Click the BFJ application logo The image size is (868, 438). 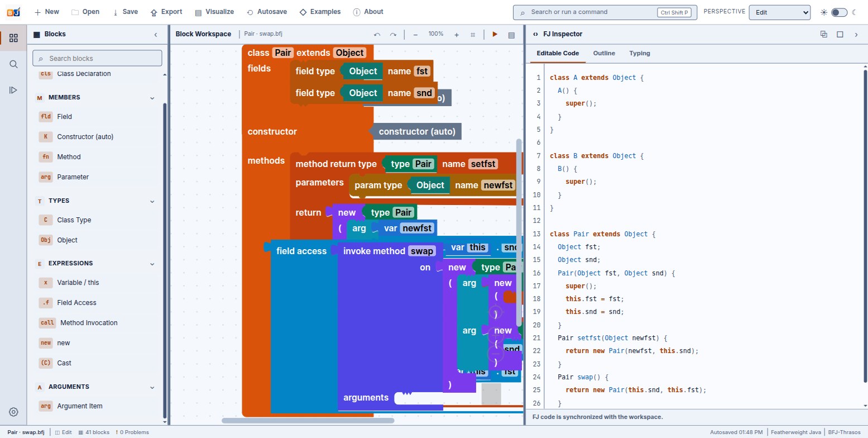pyautogui.click(x=13, y=12)
